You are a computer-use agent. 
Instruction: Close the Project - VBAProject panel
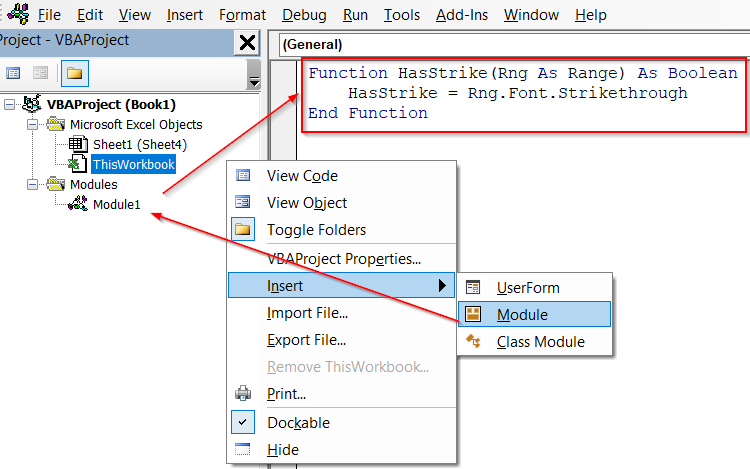[x=247, y=43]
